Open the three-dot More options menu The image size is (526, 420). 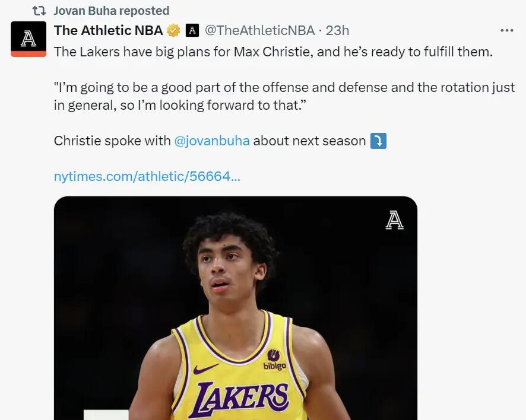tap(506, 30)
